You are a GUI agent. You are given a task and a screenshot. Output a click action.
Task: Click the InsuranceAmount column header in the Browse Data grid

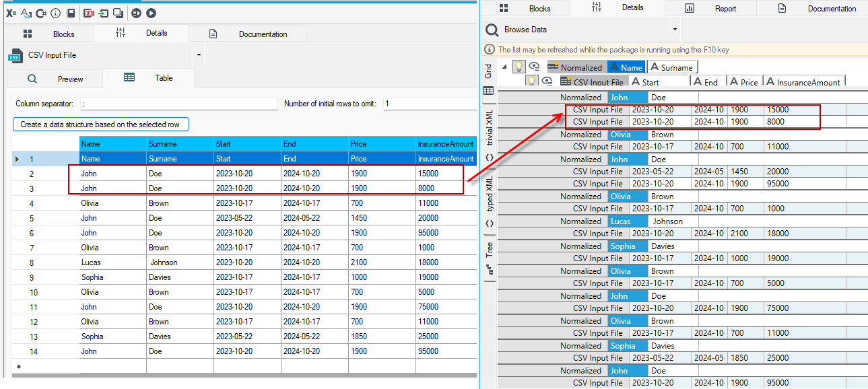point(805,82)
